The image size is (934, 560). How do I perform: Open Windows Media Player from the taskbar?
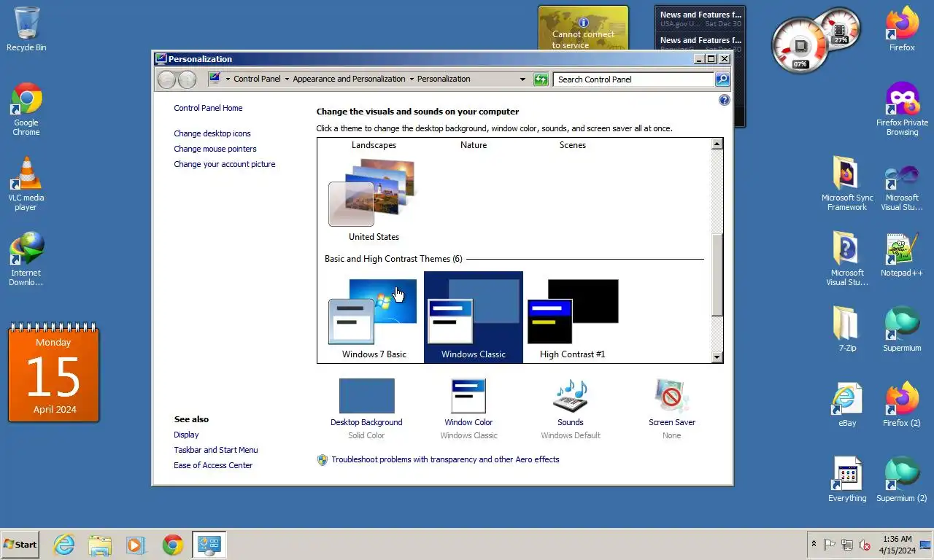136,545
